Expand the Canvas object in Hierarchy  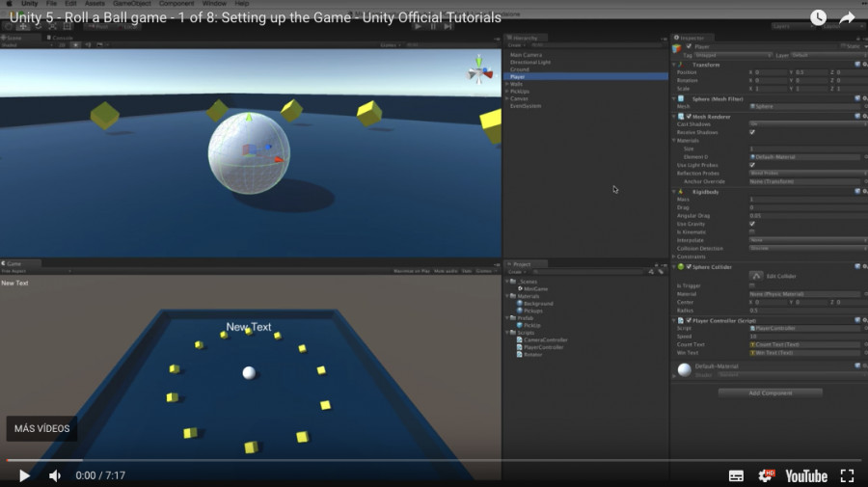507,98
